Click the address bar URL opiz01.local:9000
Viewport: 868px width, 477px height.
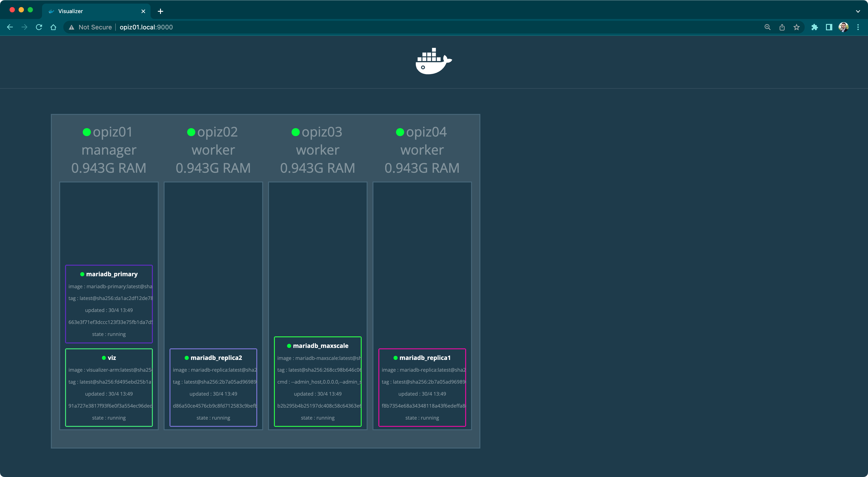tap(146, 27)
